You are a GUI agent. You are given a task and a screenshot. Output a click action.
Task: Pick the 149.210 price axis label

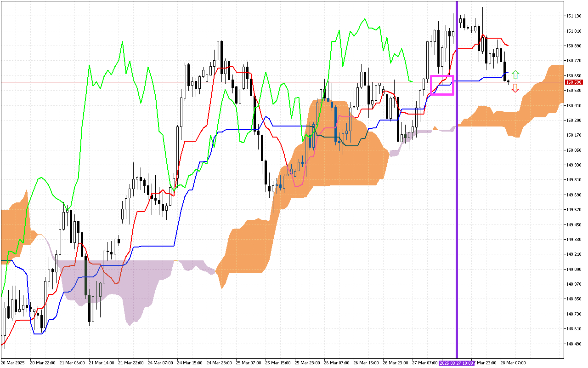coord(574,254)
